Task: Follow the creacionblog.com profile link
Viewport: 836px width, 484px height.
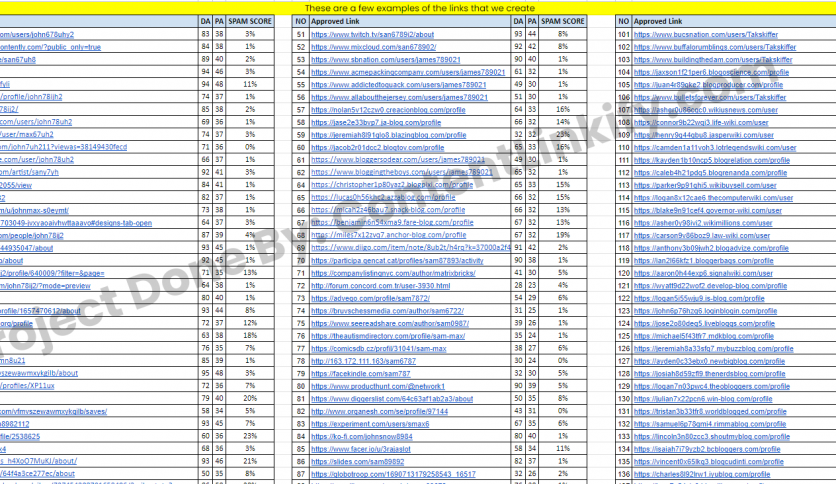Action: tap(388, 110)
